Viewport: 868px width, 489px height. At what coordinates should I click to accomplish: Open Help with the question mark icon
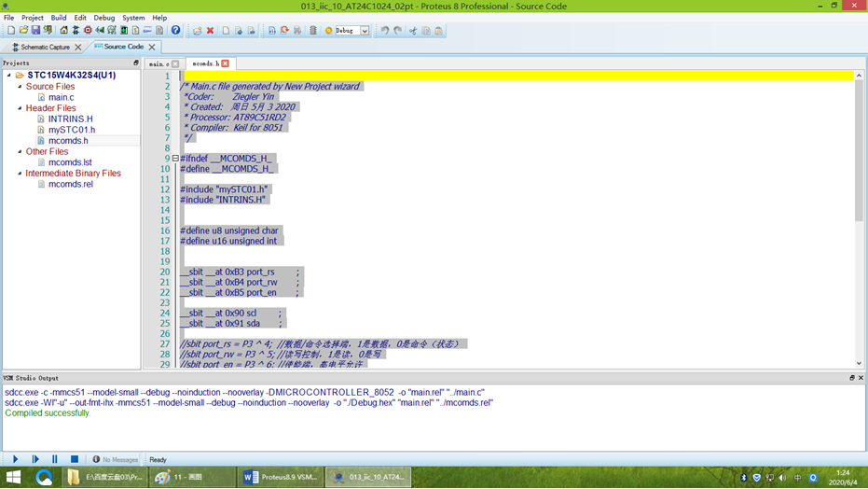coord(175,31)
